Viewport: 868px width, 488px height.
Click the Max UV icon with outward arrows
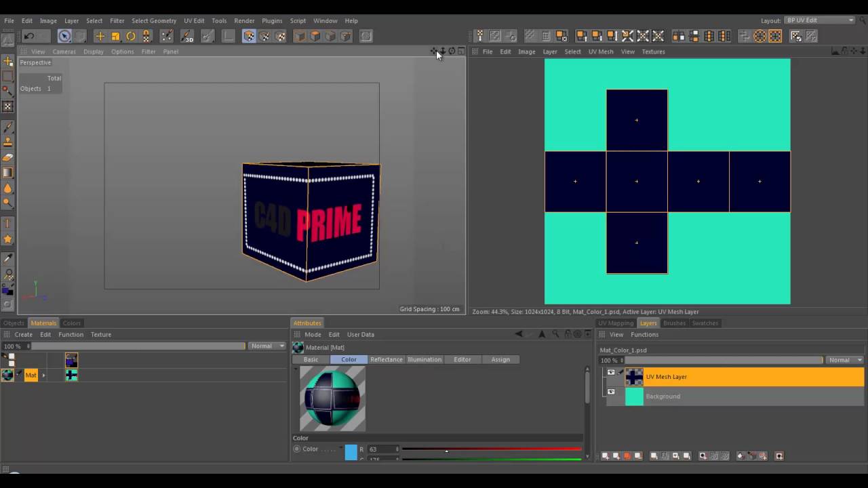point(628,37)
